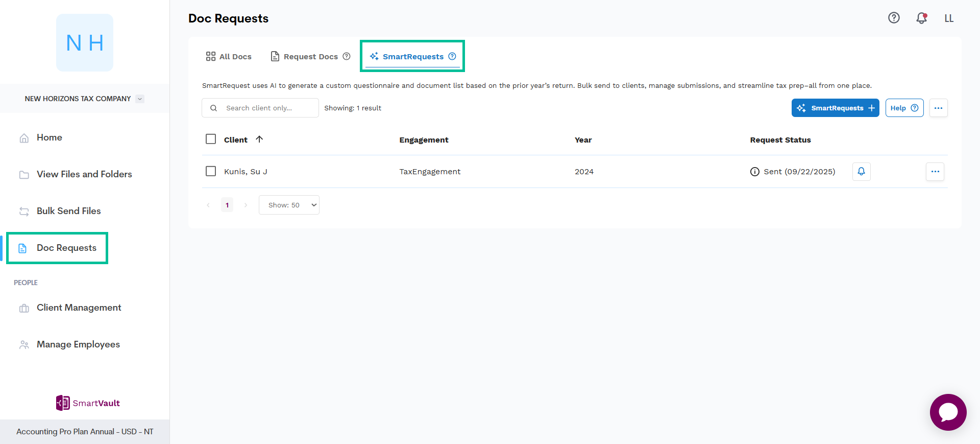
Task: Open the Show: 50 rows dropdown
Action: [289, 205]
